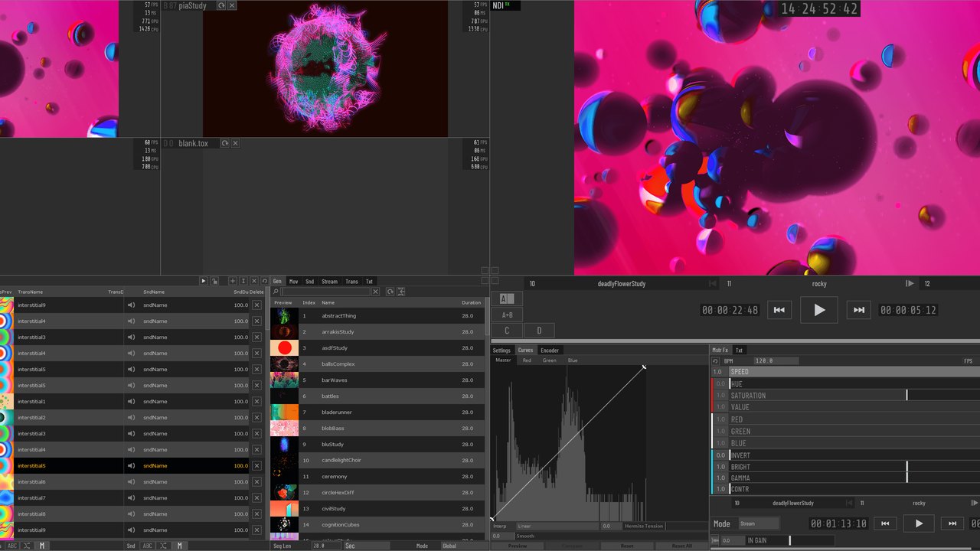Click play icon above the transition list

[x=203, y=282]
